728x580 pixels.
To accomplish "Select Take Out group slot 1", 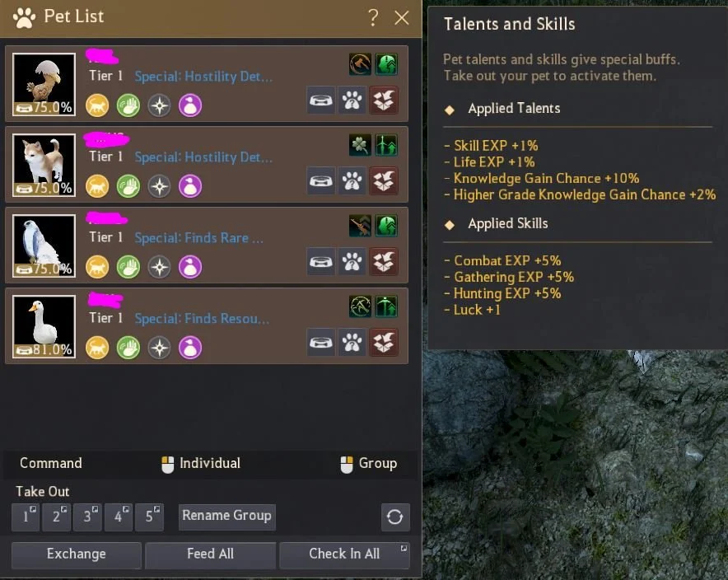I will click(x=26, y=517).
